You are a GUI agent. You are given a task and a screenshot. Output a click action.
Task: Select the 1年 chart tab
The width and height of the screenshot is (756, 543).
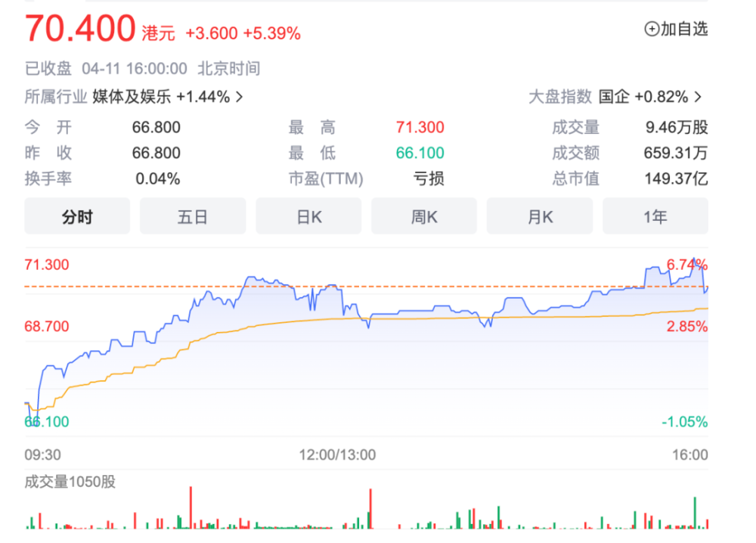655,216
